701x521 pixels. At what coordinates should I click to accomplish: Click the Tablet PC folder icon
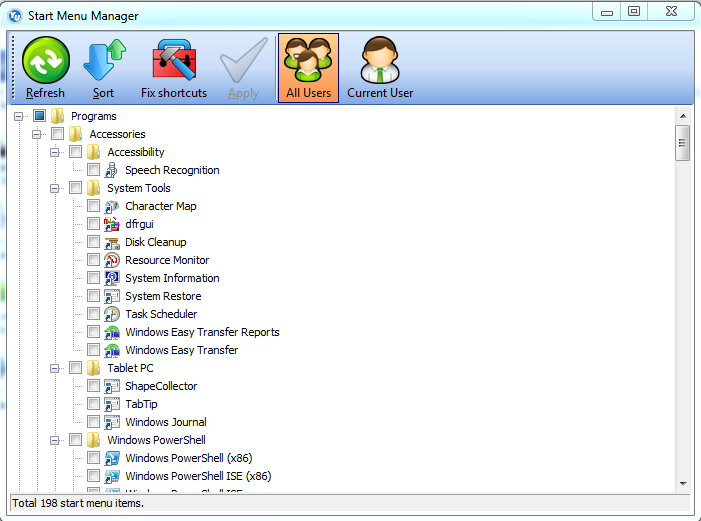coord(93,368)
